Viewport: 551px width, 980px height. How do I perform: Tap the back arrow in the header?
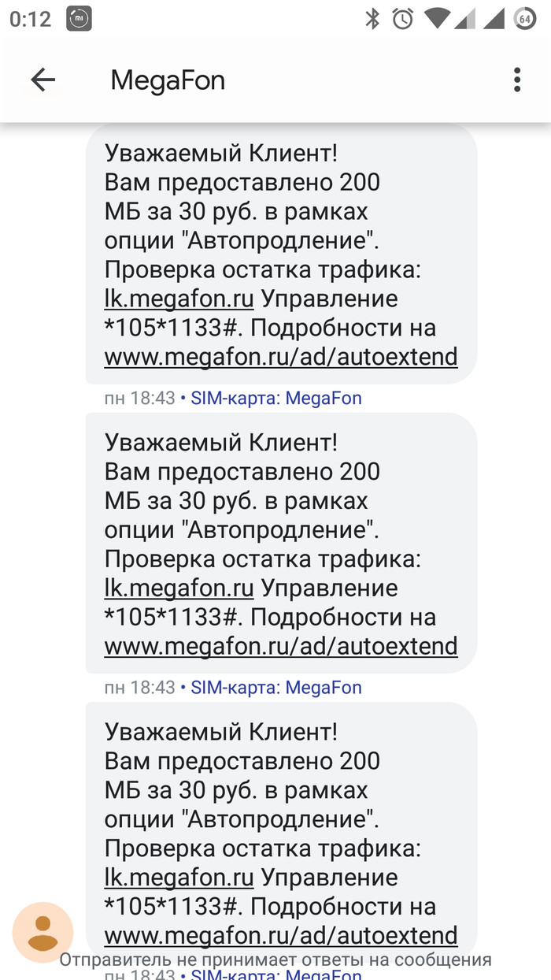(43, 80)
